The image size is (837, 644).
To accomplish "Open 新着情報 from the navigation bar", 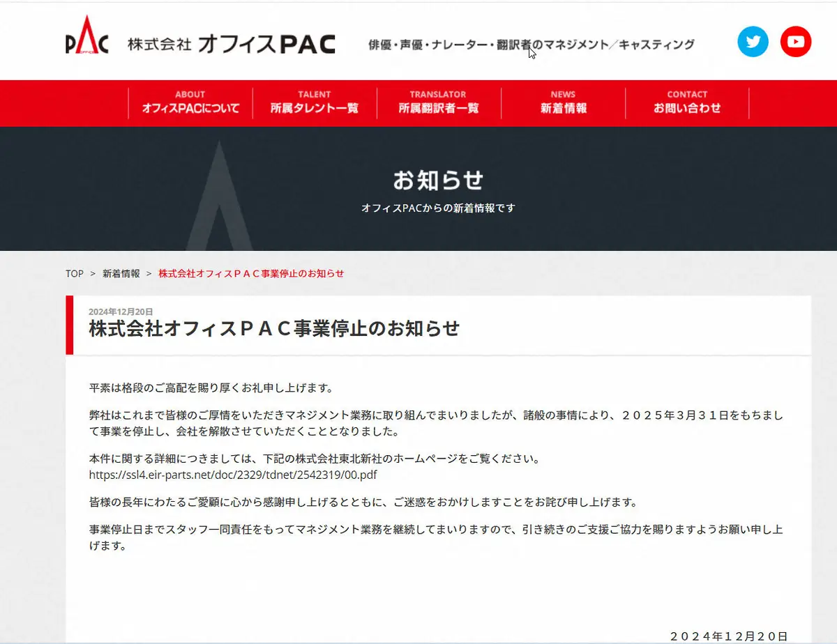I will click(x=562, y=103).
